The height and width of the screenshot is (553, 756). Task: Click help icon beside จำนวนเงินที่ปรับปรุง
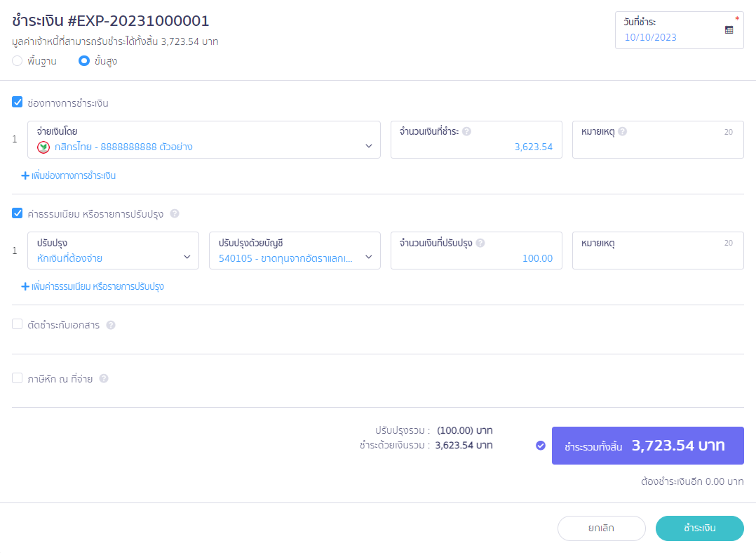click(x=480, y=243)
